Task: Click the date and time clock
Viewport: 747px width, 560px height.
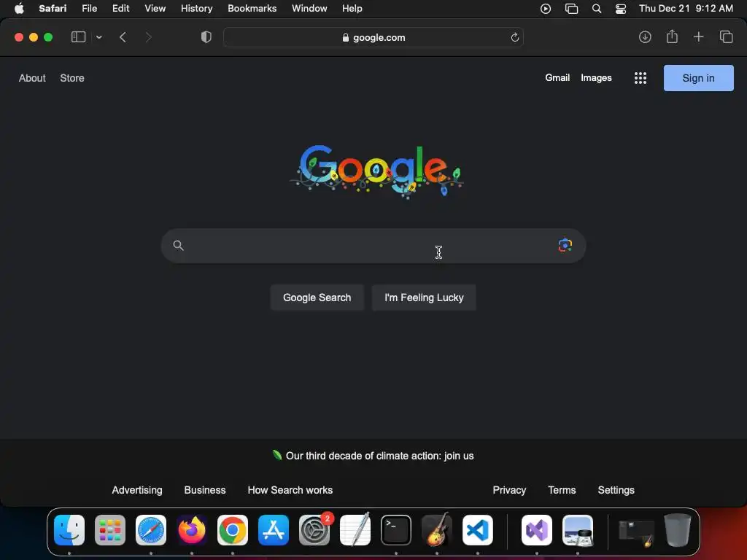Action: point(686,9)
